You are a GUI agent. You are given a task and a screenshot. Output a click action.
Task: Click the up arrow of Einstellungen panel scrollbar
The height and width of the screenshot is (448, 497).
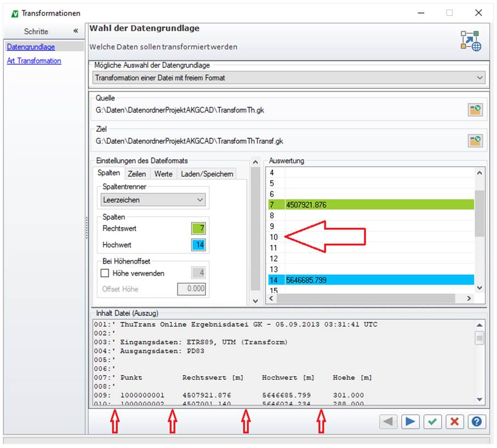click(x=255, y=162)
